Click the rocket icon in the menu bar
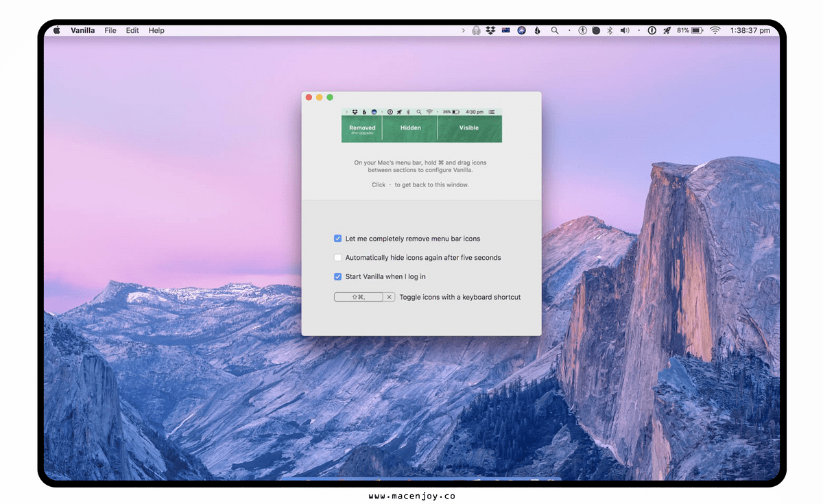This screenshot has height=504, width=823. (x=667, y=31)
